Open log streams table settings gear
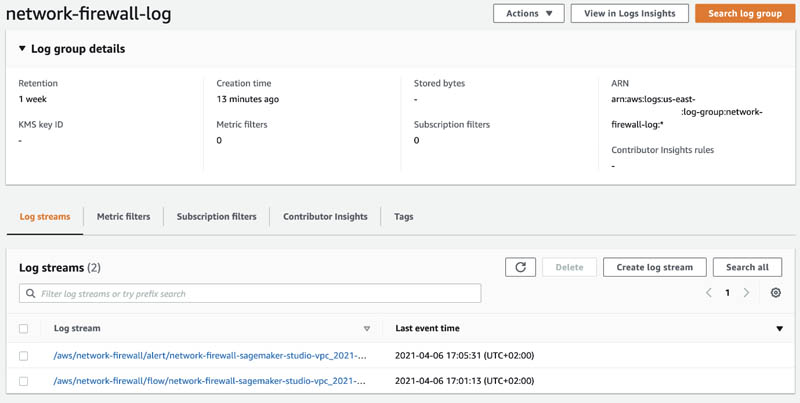The image size is (800, 403). pos(776,293)
